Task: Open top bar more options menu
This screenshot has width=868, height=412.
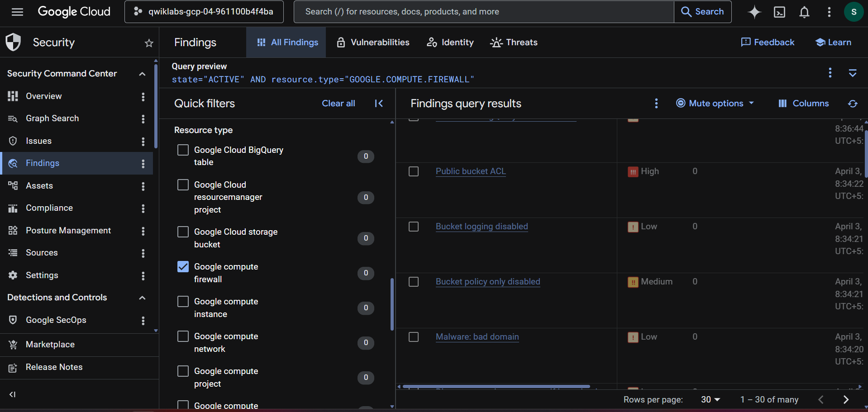Action: 829,12
